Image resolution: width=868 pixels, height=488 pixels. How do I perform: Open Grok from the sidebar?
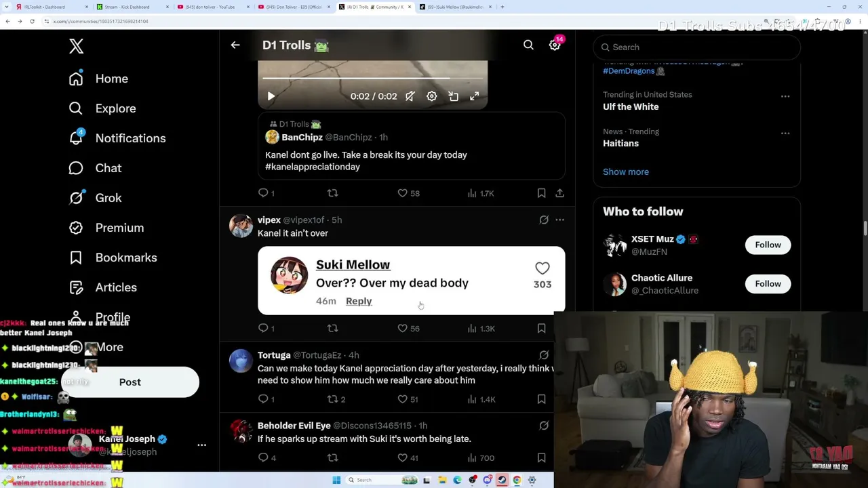(95, 198)
